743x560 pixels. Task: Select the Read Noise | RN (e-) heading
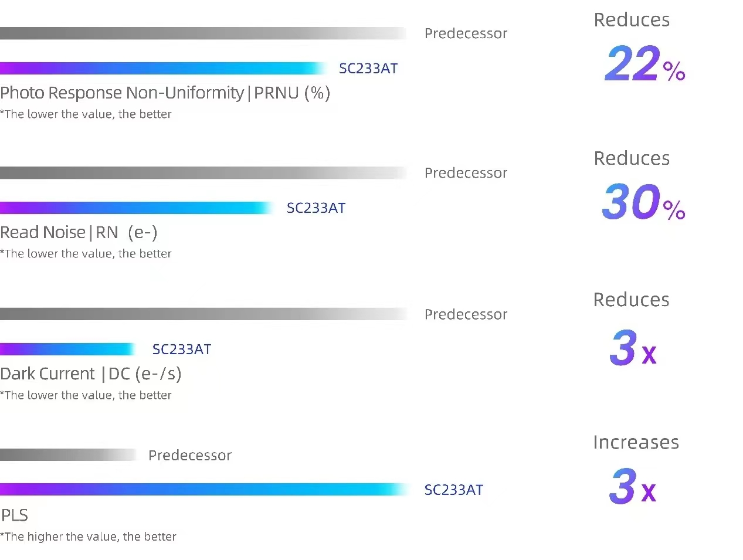(79, 233)
